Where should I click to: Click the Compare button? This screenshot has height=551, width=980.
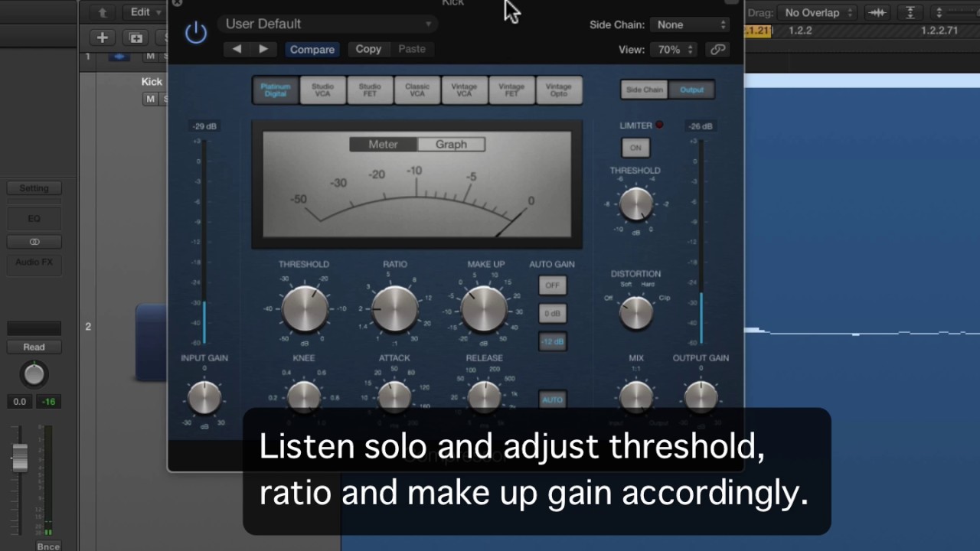[312, 49]
